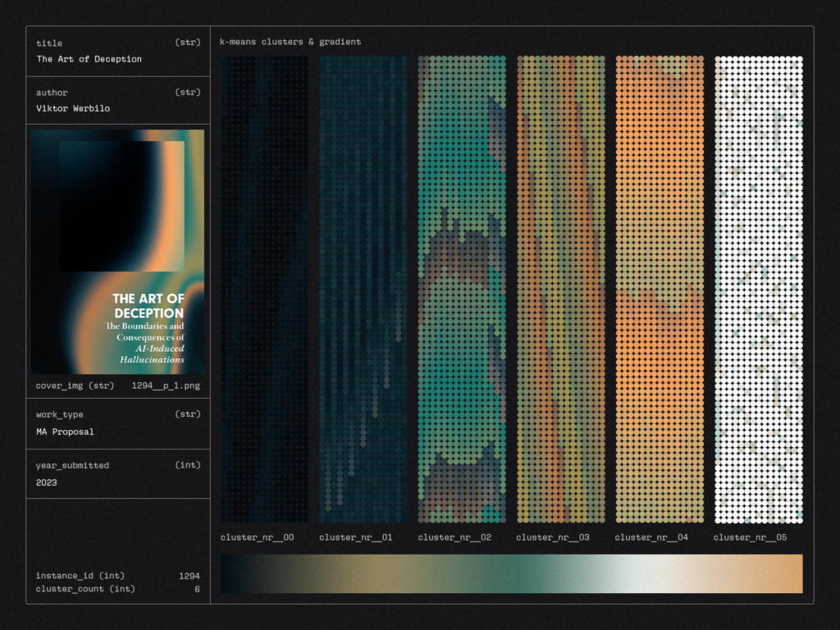
Task: Select the MA Proposal work type value
Action: pos(65,431)
